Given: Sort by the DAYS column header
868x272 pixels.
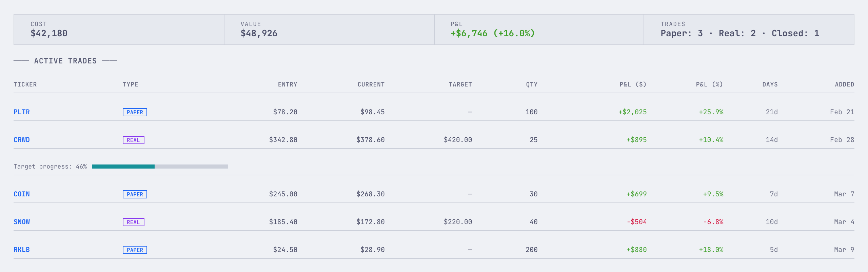Looking at the screenshot, I should (770, 84).
